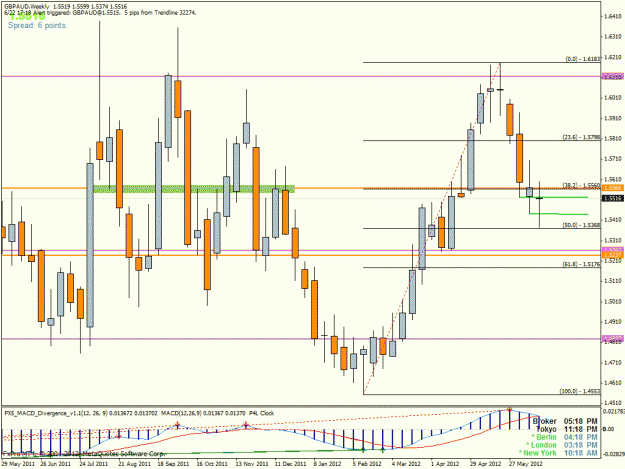This screenshot has height=469, width=625.
Task: Click the 1.4610 price axis value
Action: 613,383
